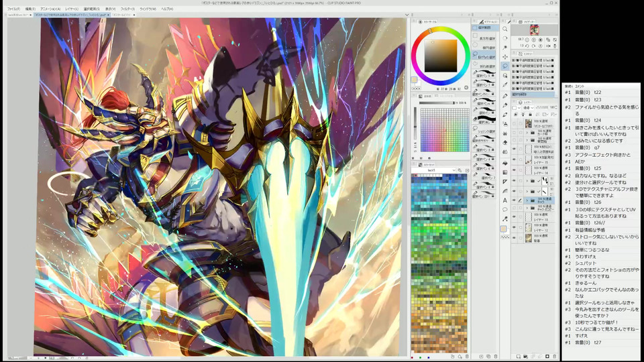This screenshot has height=362, width=644.
Task: Expand the selected キャラ layer folder
Action: (527, 200)
